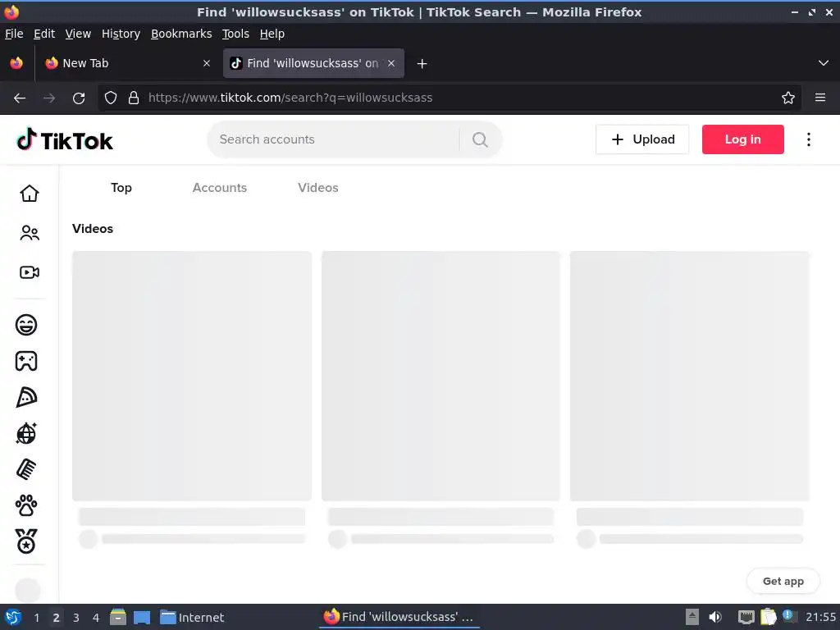Screen dimensions: 840x630
Task: Open the Firefox View pinned icon
Action: 16,63
